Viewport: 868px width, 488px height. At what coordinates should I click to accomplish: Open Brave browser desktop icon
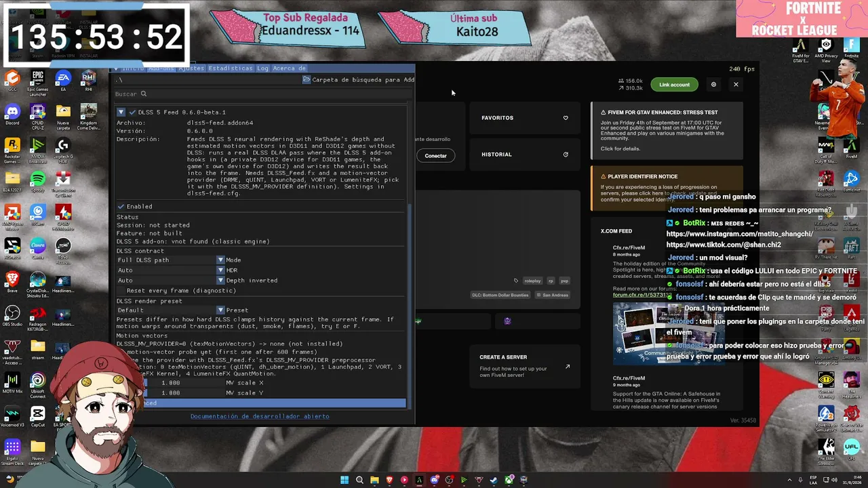coord(12,282)
